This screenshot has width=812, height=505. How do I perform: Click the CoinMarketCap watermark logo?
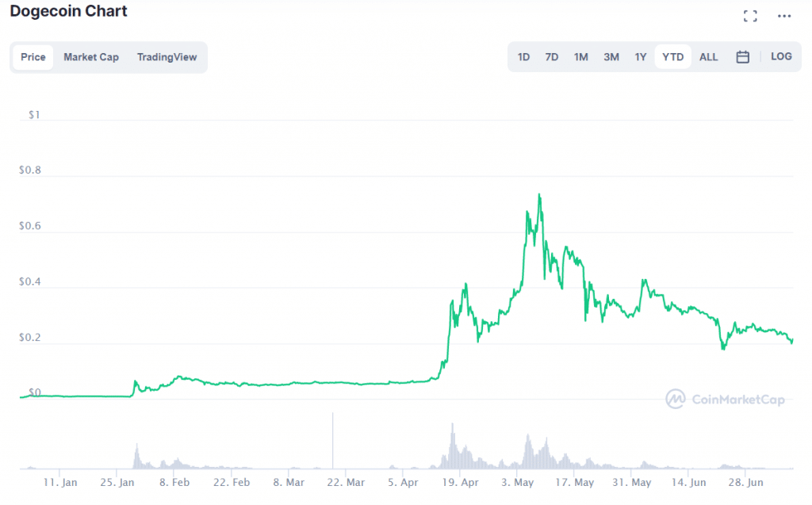point(726,399)
